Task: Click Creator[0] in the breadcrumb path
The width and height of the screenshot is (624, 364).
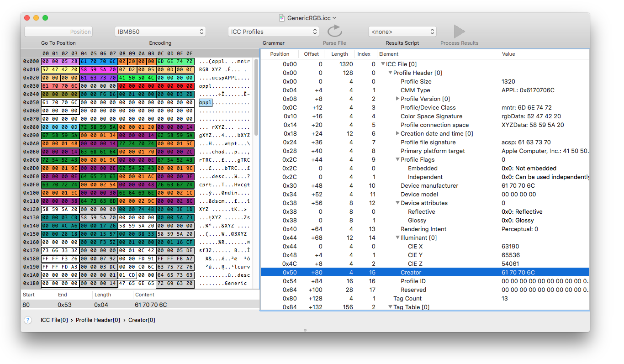Action: [x=142, y=320]
